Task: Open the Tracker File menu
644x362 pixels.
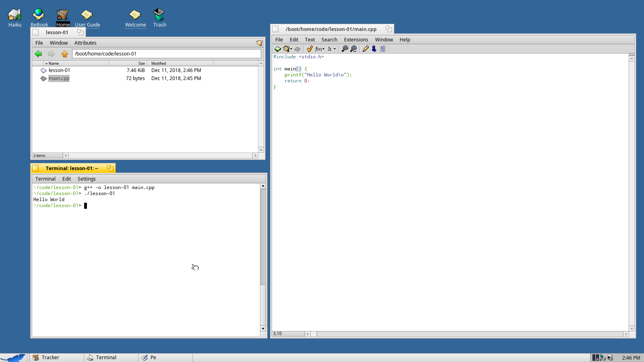Action: coord(39,43)
